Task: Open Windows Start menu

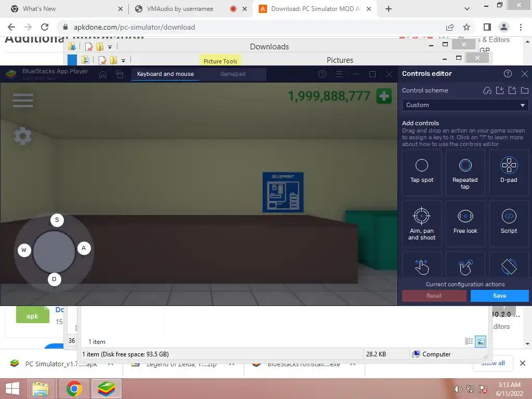Action: pyautogui.click(x=13, y=389)
